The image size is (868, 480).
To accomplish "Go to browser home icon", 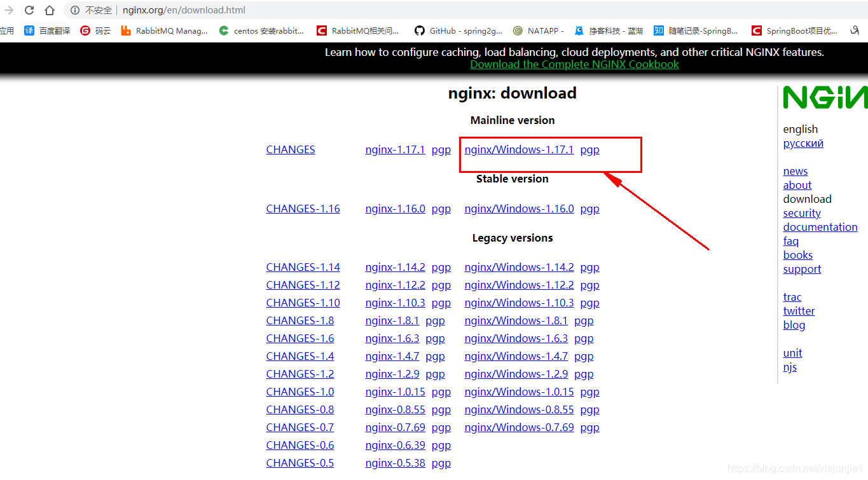I will tap(50, 10).
